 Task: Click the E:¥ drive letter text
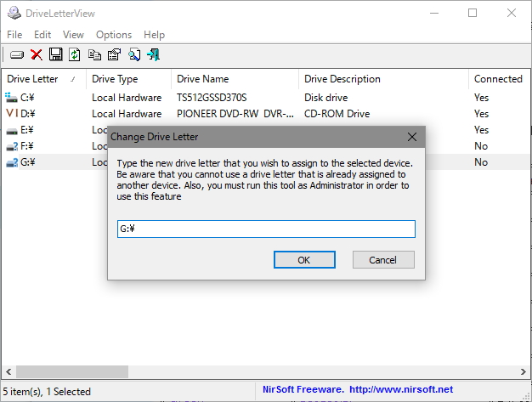[x=27, y=130]
